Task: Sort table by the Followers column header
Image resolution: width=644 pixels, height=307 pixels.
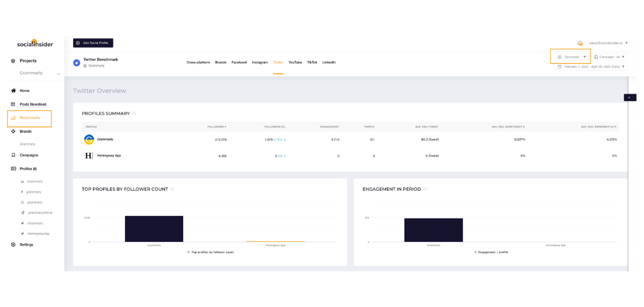Action: pos(217,126)
